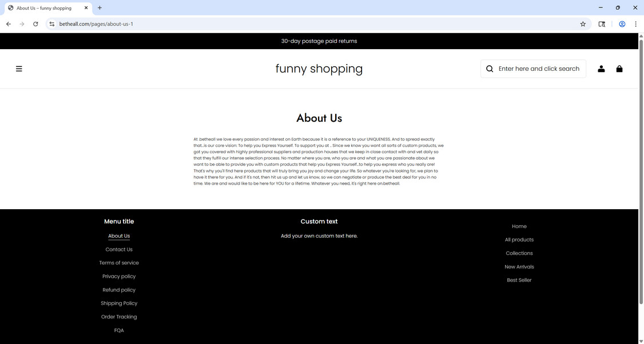Open the hamburger navigation menu

19,68
